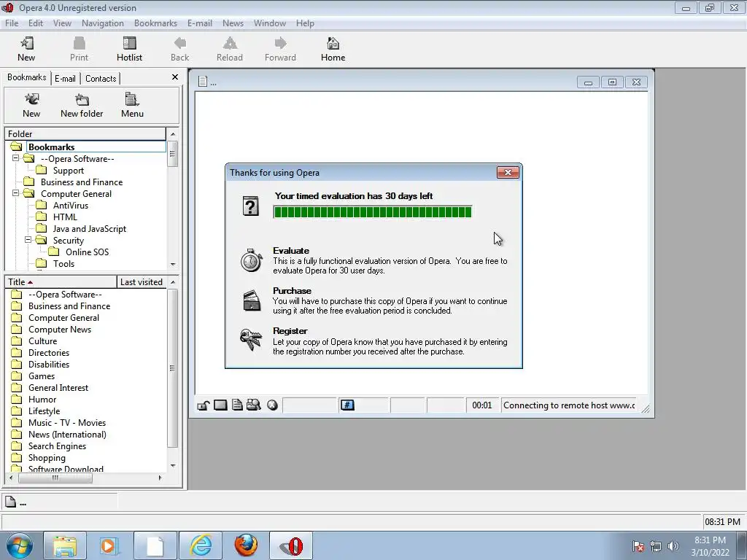Select the HTML tree folder
The image size is (747, 560).
(65, 217)
